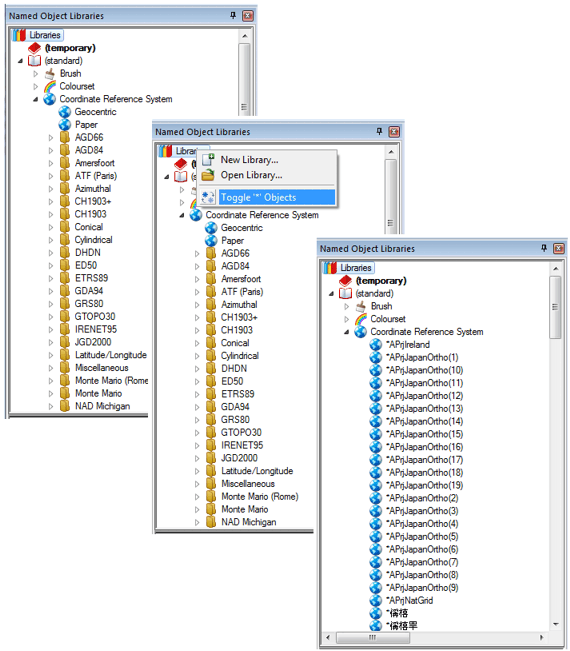570x651 pixels.
Task: Select *APrjJapanOrtho(10) in the right tree
Action: coord(425,370)
